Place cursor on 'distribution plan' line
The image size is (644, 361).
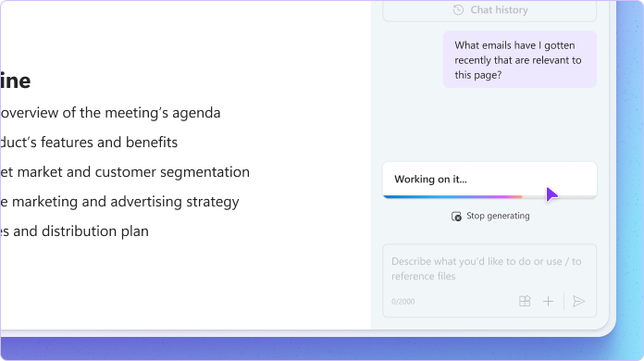(x=74, y=231)
